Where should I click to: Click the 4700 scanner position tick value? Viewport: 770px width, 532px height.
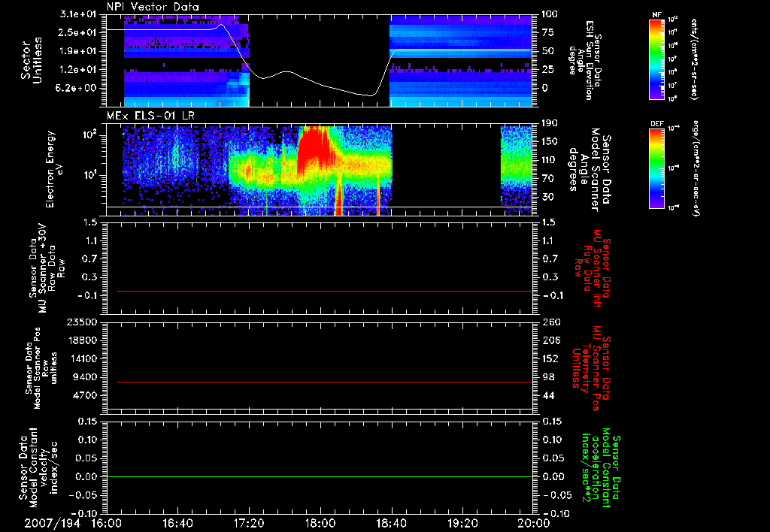point(86,395)
